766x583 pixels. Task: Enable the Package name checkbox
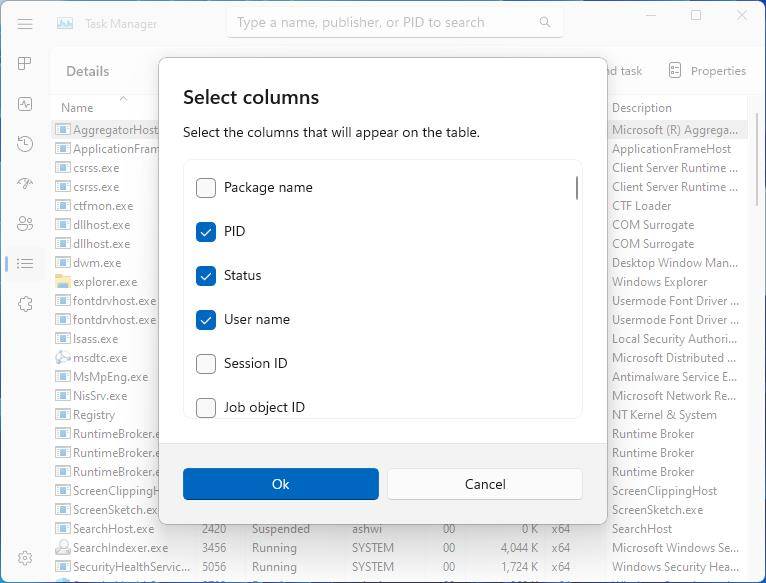pyautogui.click(x=206, y=188)
